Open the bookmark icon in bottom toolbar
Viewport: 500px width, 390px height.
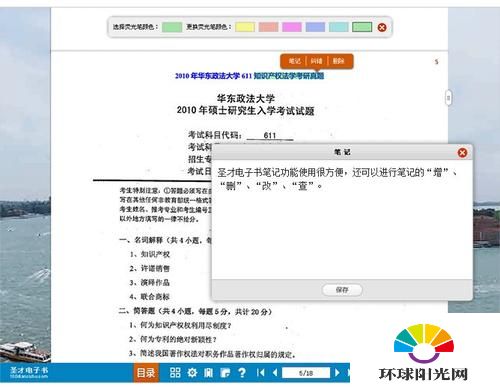pos(208,372)
